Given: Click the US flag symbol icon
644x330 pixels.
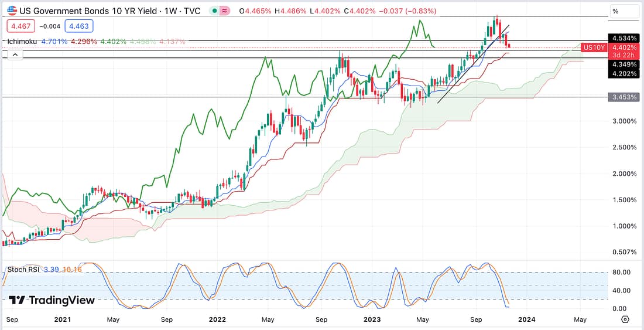Looking at the screenshot, I should tap(12, 11).
